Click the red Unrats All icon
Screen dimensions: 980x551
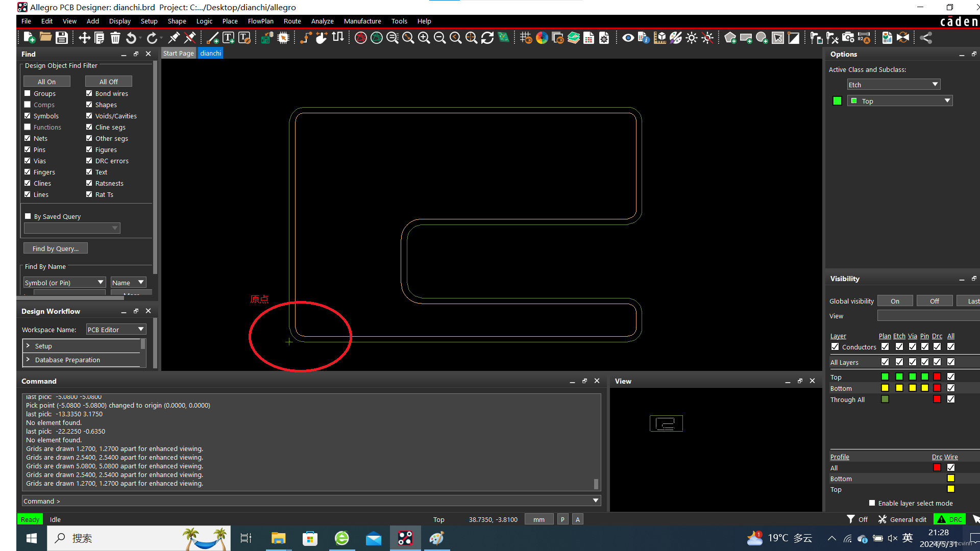(x=361, y=38)
